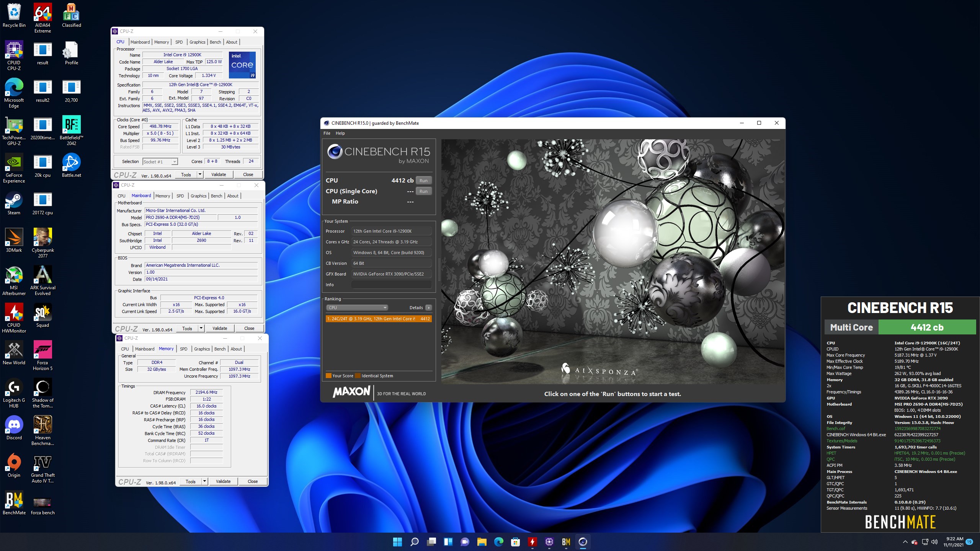Open the 20k cpu file on desktop

click(x=42, y=165)
